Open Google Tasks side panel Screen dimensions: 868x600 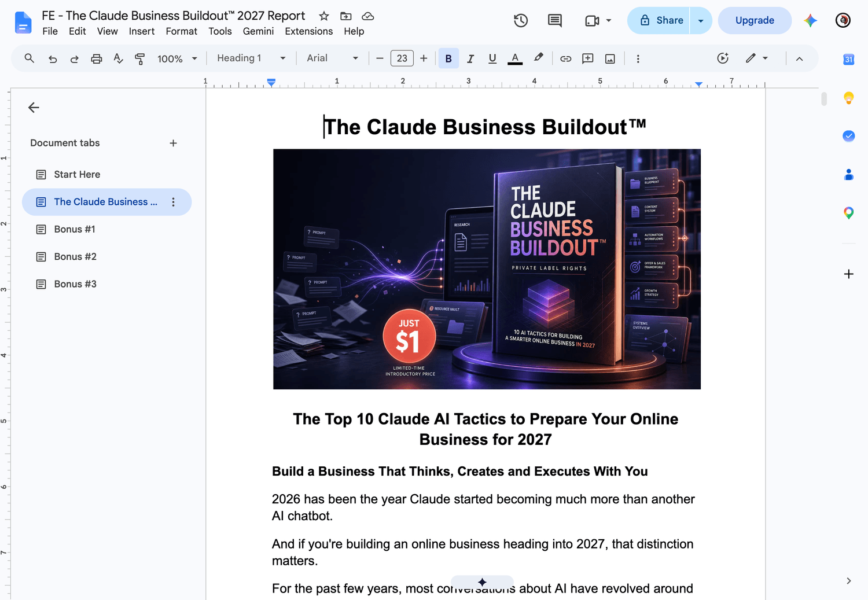(x=848, y=136)
